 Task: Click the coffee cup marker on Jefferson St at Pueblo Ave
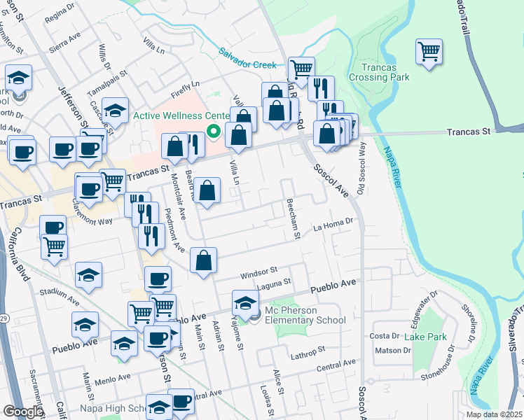tap(158, 339)
